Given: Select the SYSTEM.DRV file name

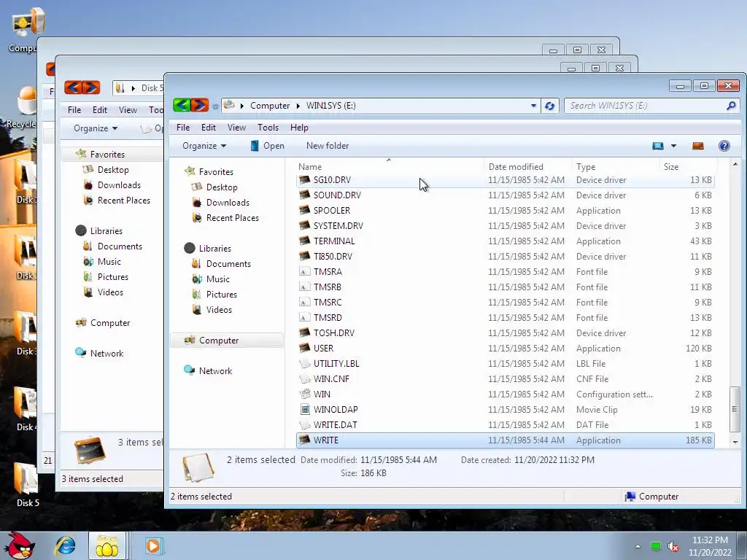Looking at the screenshot, I should pos(338,226).
